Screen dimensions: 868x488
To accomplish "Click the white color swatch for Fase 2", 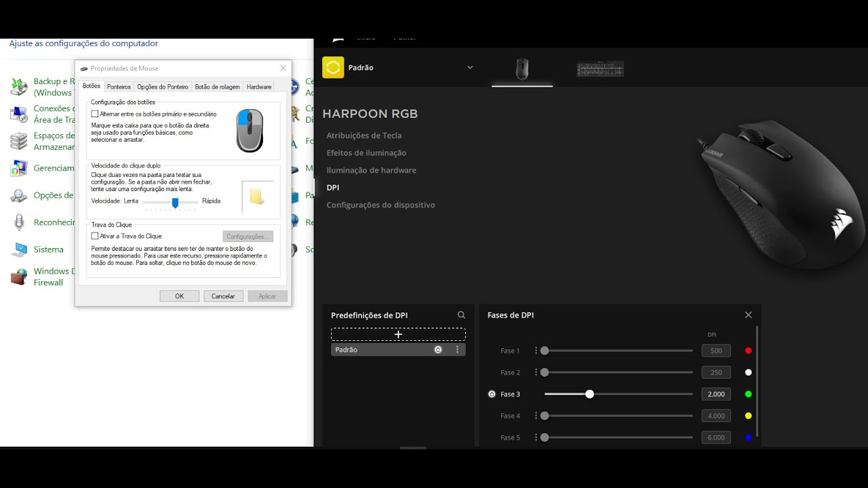I will pos(749,372).
